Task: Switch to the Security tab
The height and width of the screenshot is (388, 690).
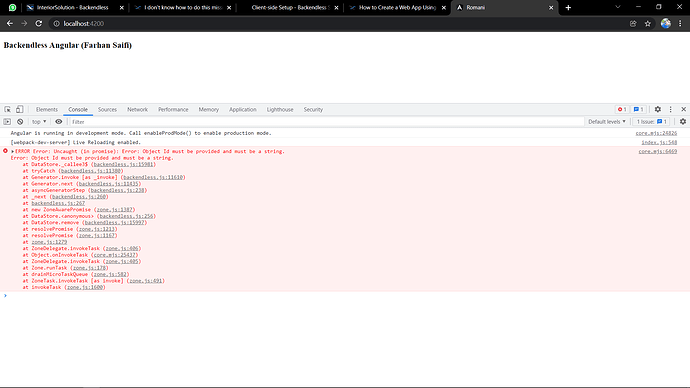Action: click(x=313, y=110)
